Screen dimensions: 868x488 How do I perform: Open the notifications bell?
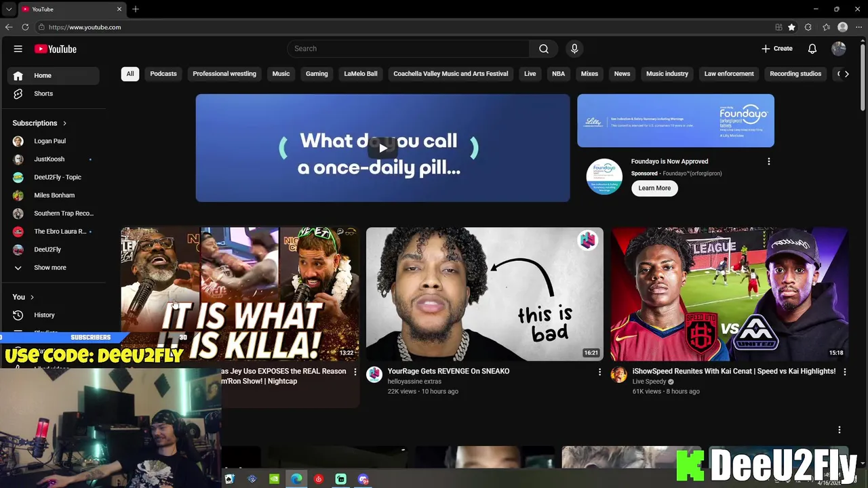(x=812, y=49)
